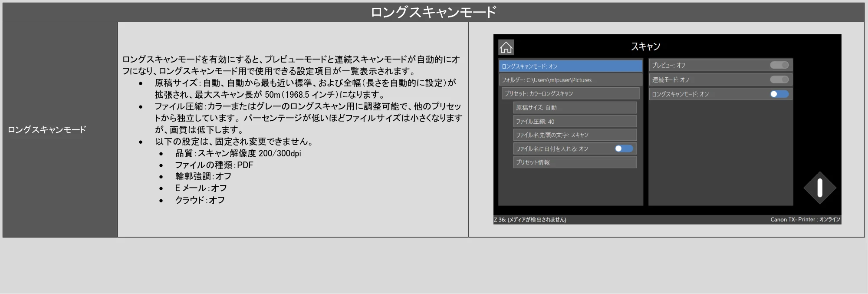Click the ロングスキャンモード label in left column
868x294 pixels.
click(x=47, y=129)
